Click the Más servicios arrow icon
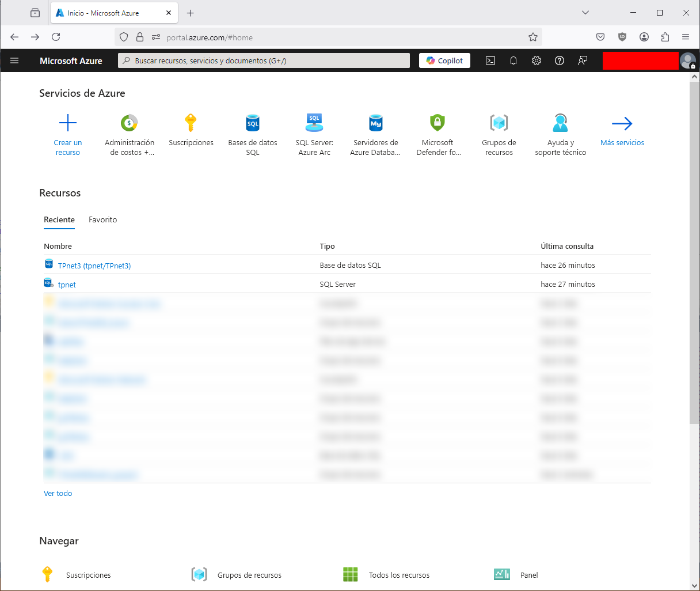Screen dimensions: 700x591 (622, 123)
